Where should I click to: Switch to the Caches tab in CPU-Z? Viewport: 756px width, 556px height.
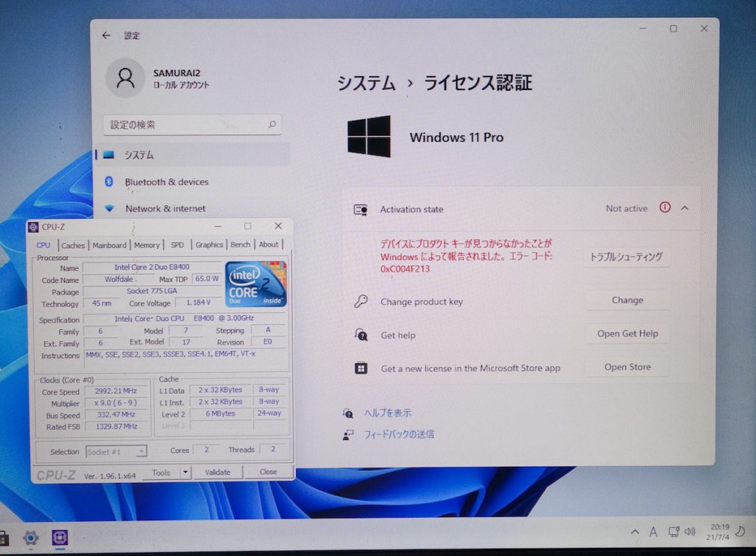click(x=73, y=244)
